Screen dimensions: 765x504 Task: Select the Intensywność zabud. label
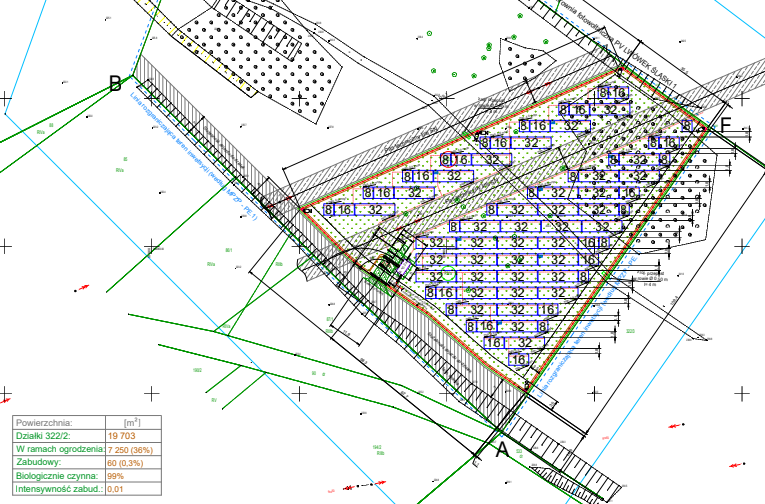55,489
